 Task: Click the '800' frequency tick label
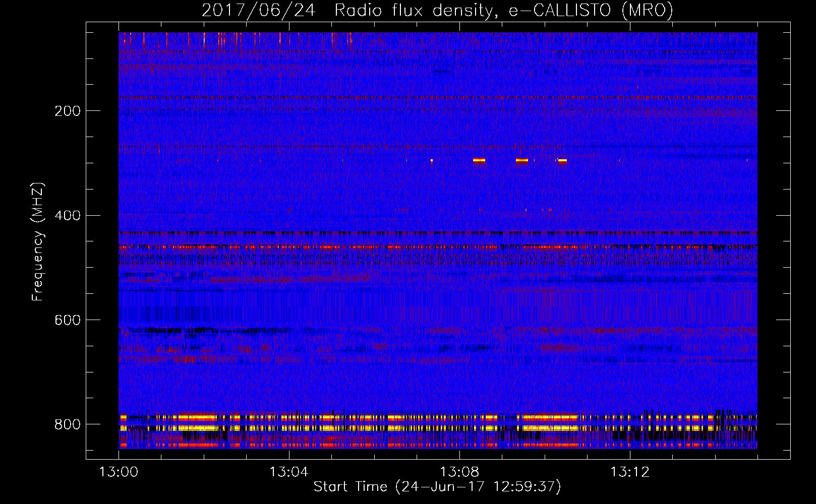pyautogui.click(x=67, y=424)
